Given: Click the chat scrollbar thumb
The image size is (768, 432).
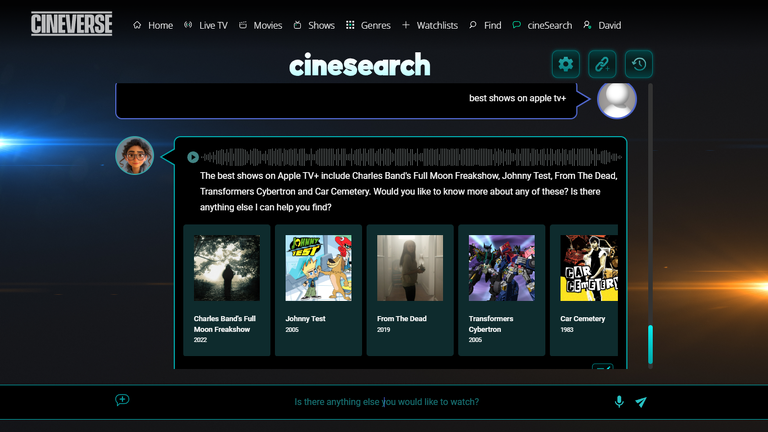Looking at the screenshot, I should (x=650, y=344).
